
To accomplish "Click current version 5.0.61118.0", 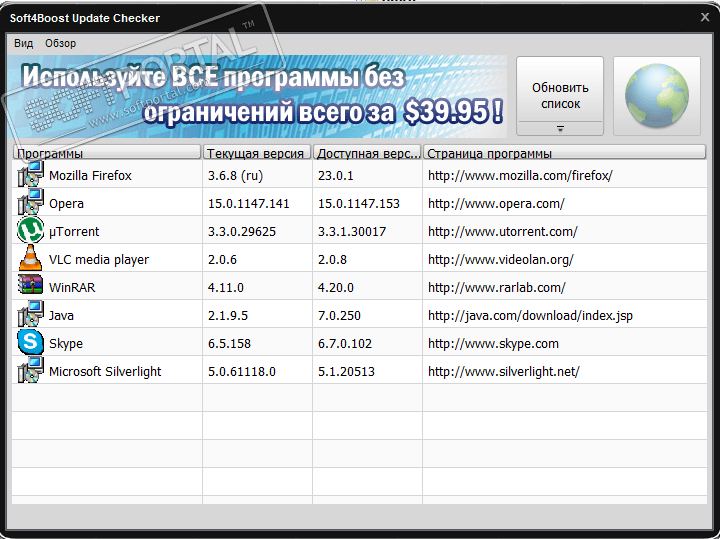I will pyautogui.click(x=242, y=371).
